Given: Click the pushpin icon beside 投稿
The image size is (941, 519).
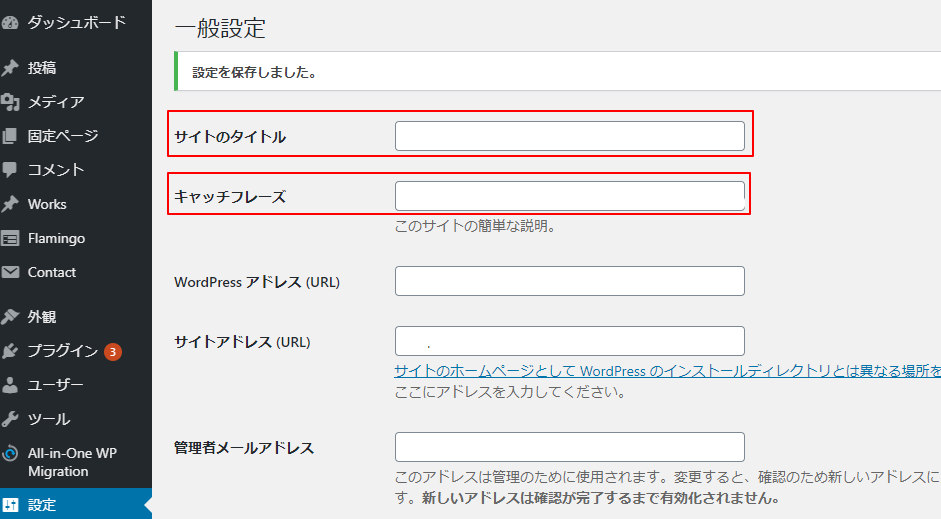Looking at the screenshot, I should (x=11, y=68).
